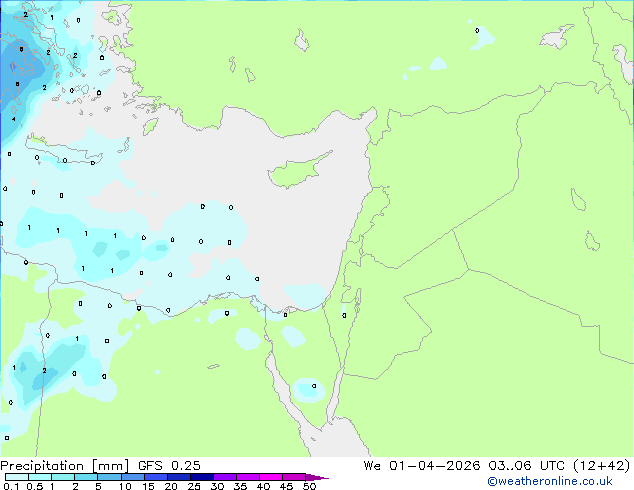The image size is (634, 490).
Task: Click the above-50 mm arrow tip on legend
Action: coord(317,477)
